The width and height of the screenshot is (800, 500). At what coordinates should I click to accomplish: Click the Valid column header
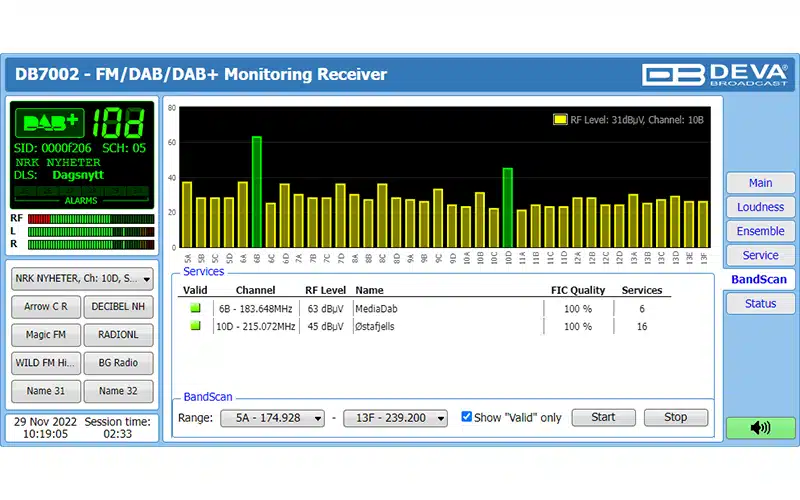point(195,290)
